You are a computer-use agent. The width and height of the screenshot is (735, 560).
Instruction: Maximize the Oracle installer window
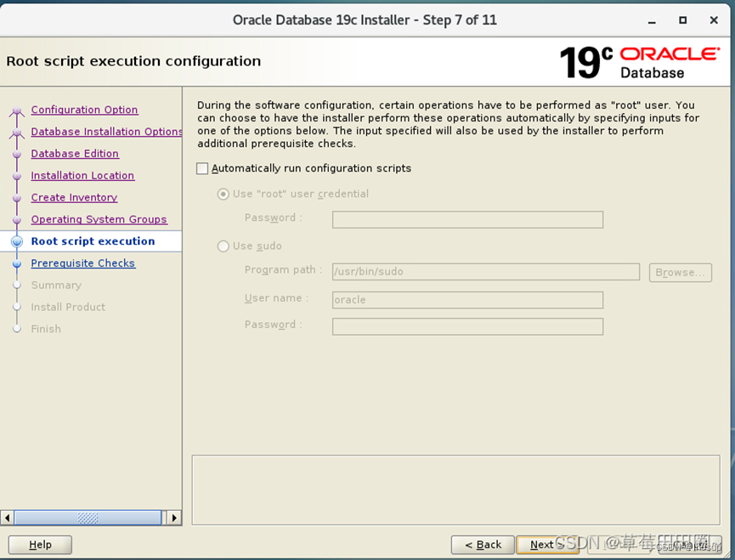pyautogui.click(x=683, y=20)
